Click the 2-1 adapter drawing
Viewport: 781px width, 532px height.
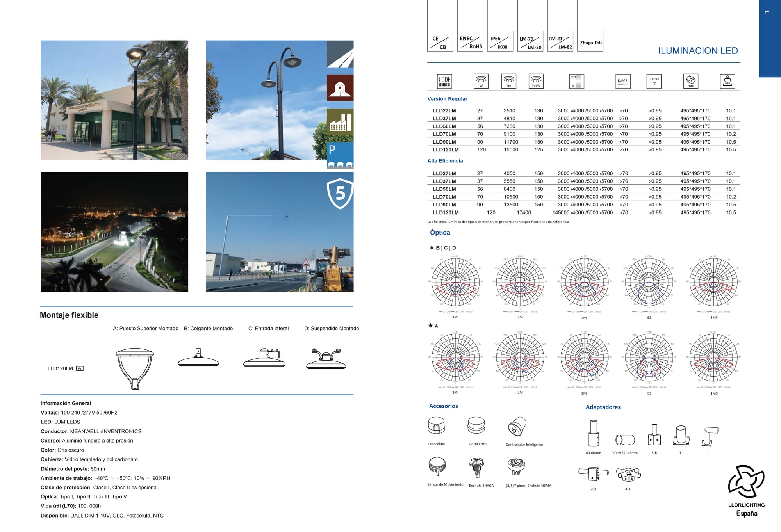(593, 474)
